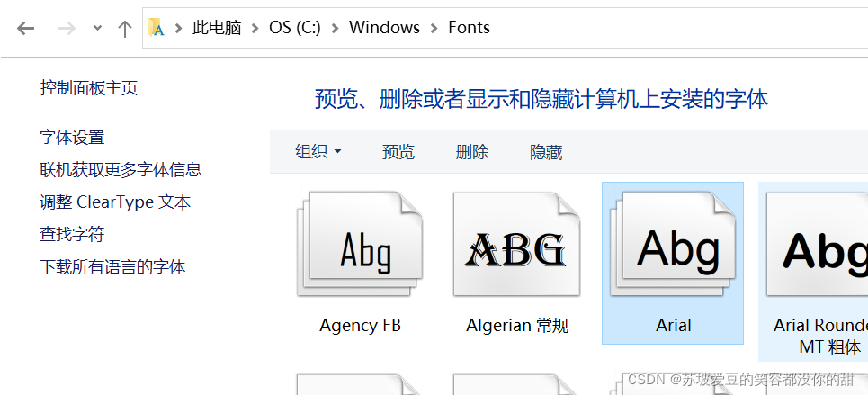Select 此电脑 in the address path
868x395 pixels.
pos(217,28)
